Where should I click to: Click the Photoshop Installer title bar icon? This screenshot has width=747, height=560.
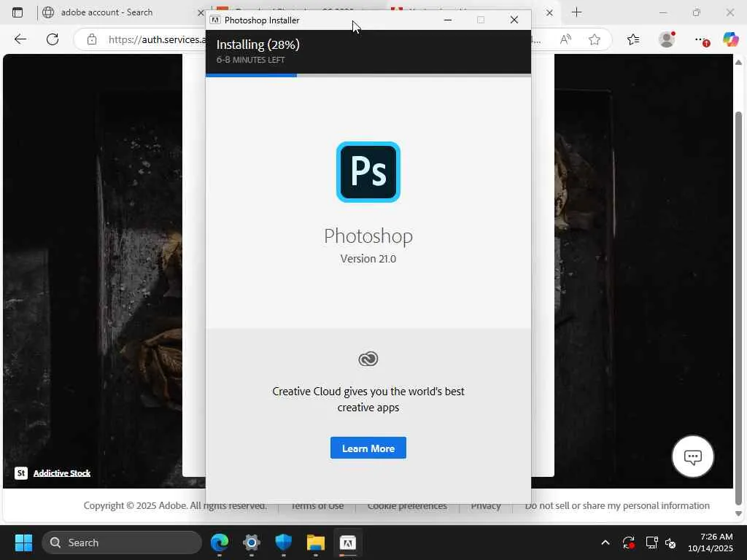(215, 20)
